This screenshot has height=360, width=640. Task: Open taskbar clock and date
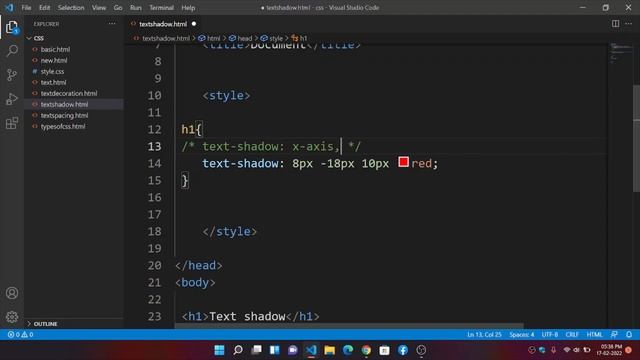tap(610, 350)
